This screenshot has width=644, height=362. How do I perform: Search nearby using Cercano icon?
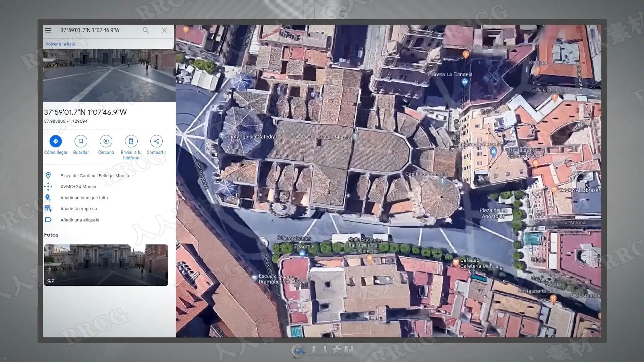(x=106, y=141)
